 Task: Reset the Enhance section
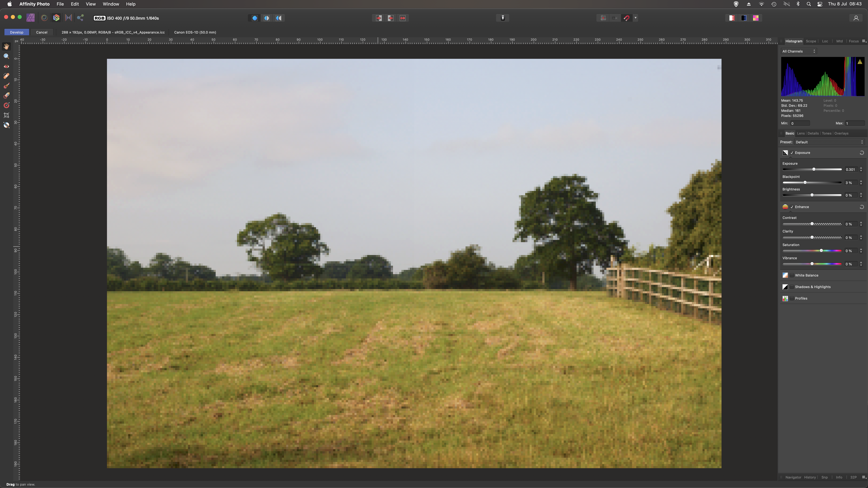click(x=862, y=207)
